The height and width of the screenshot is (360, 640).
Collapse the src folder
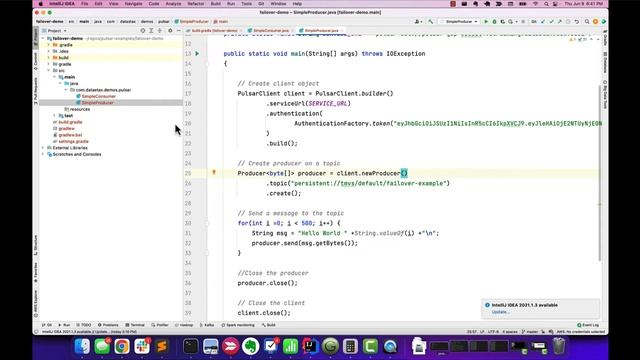coord(49,71)
